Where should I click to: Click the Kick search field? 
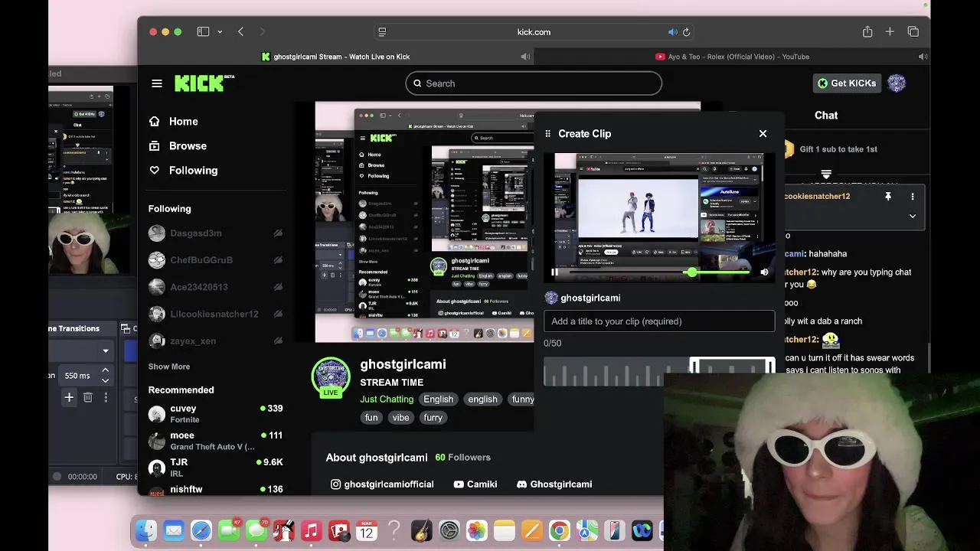pos(534,83)
